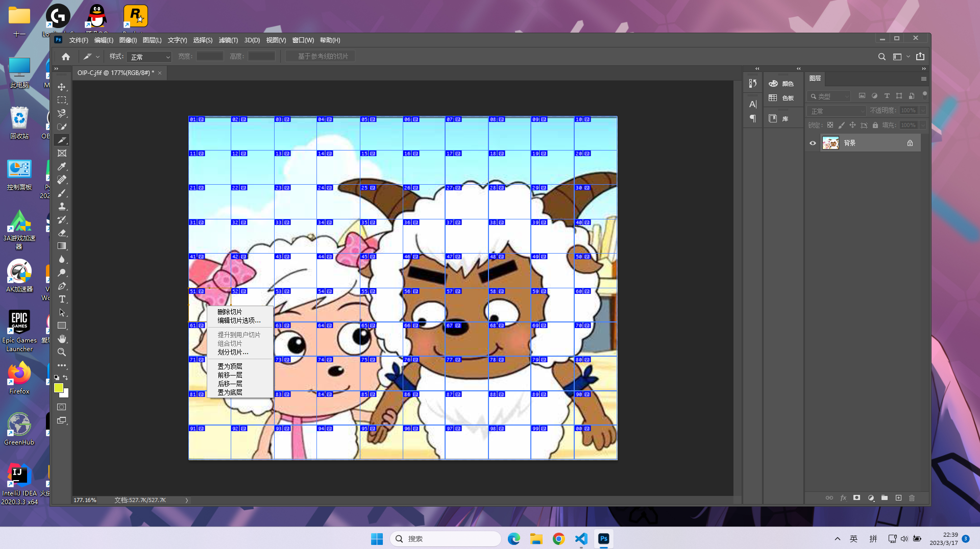Hide the 背景 layer with eye icon
This screenshot has width=980, height=549.
813,143
